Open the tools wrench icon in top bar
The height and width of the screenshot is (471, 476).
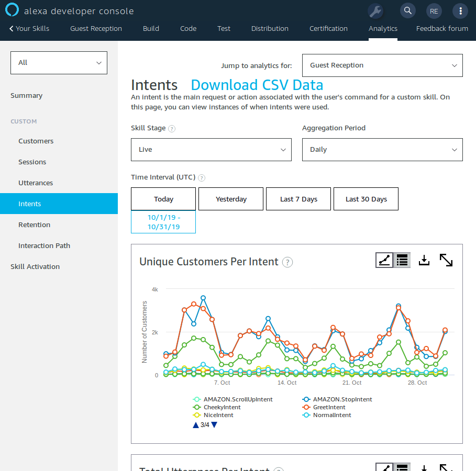point(375,10)
